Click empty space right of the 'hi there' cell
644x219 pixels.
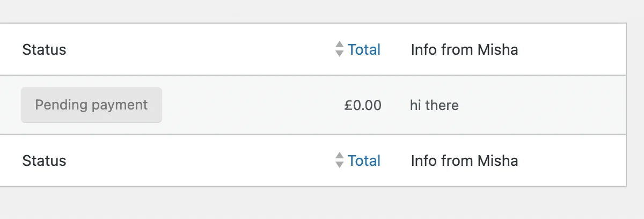(542, 105)
